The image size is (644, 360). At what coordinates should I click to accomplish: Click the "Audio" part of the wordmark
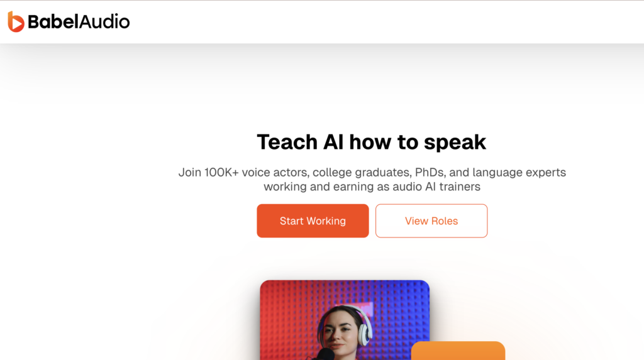click(x=104, y=22)
